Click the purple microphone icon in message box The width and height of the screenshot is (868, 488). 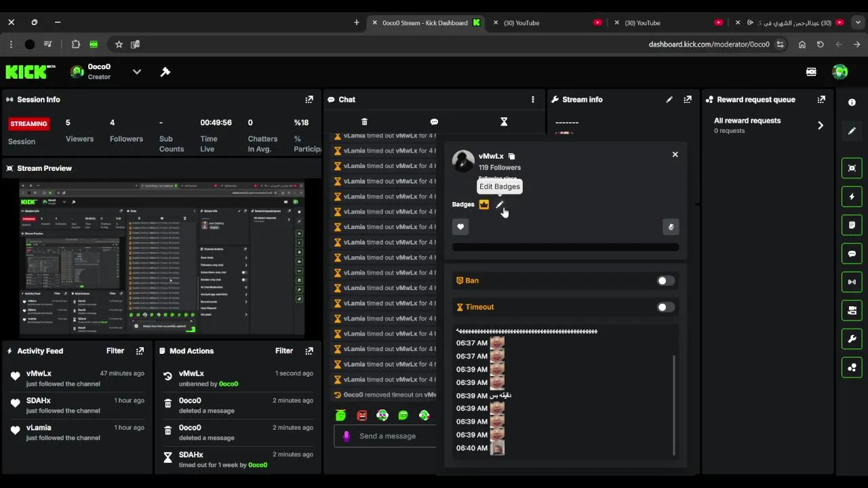347,436
